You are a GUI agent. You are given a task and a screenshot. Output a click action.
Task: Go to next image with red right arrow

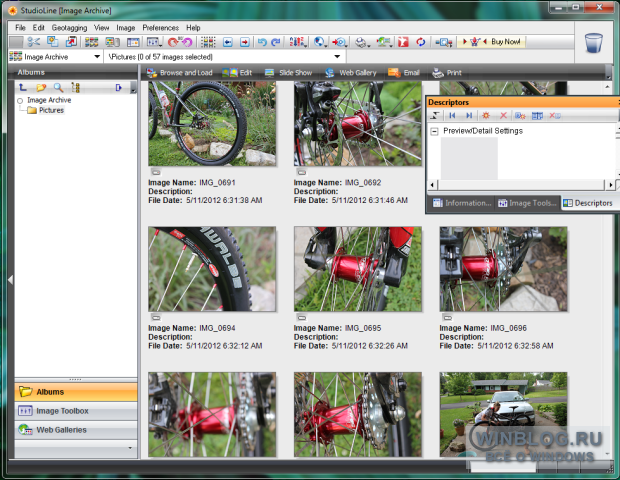[x=245, y=42]
